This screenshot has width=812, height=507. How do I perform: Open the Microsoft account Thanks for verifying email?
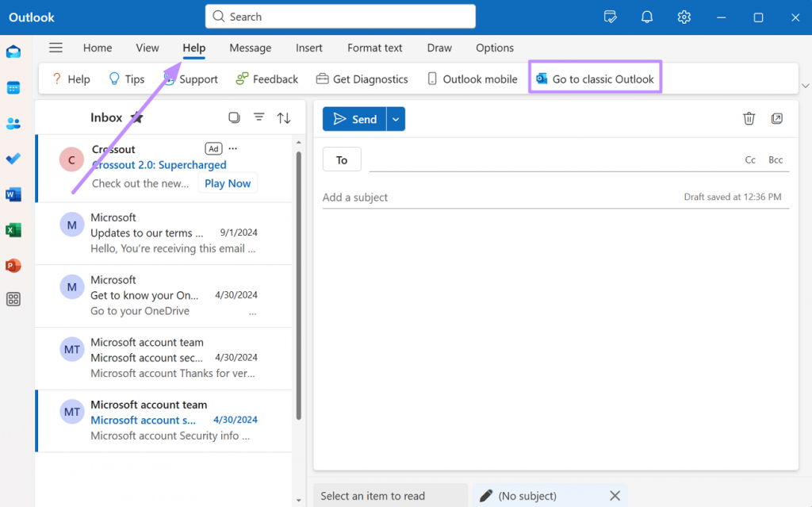163,358
